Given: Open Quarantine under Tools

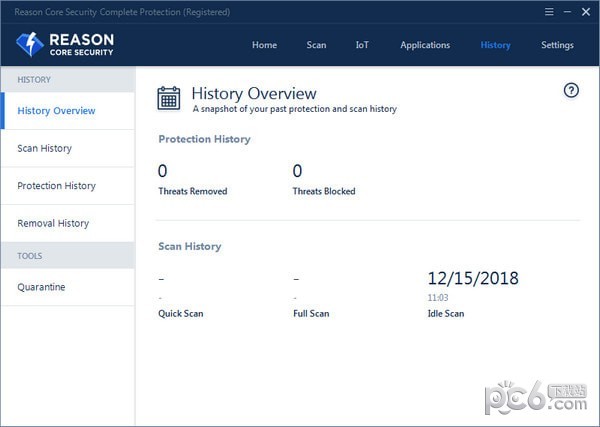Looking at the screenshot, I should (68, 287).
